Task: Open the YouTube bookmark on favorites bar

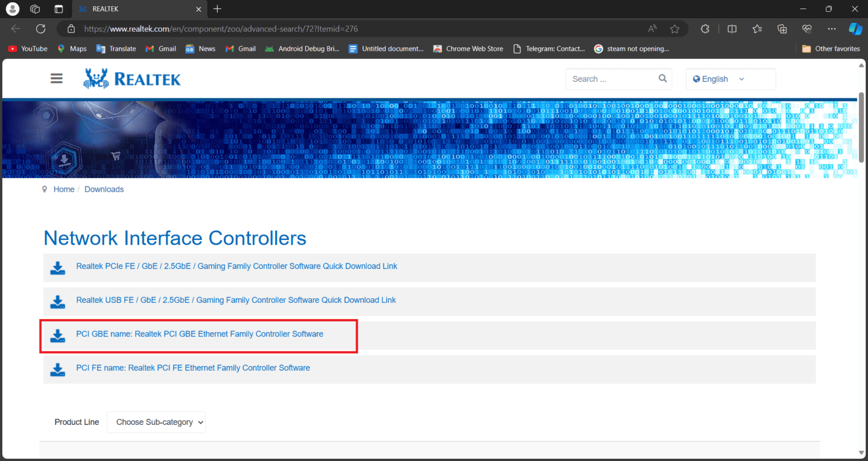Action: tap(27, 49)
